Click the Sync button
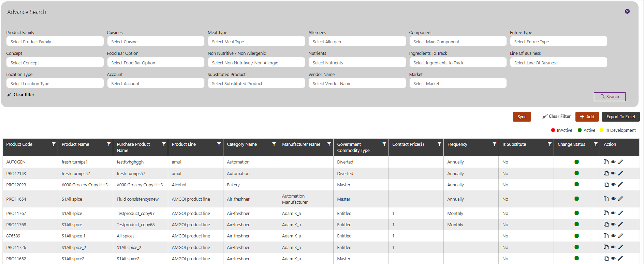Screen dimensions: 644x264 [x=522, y=117]
